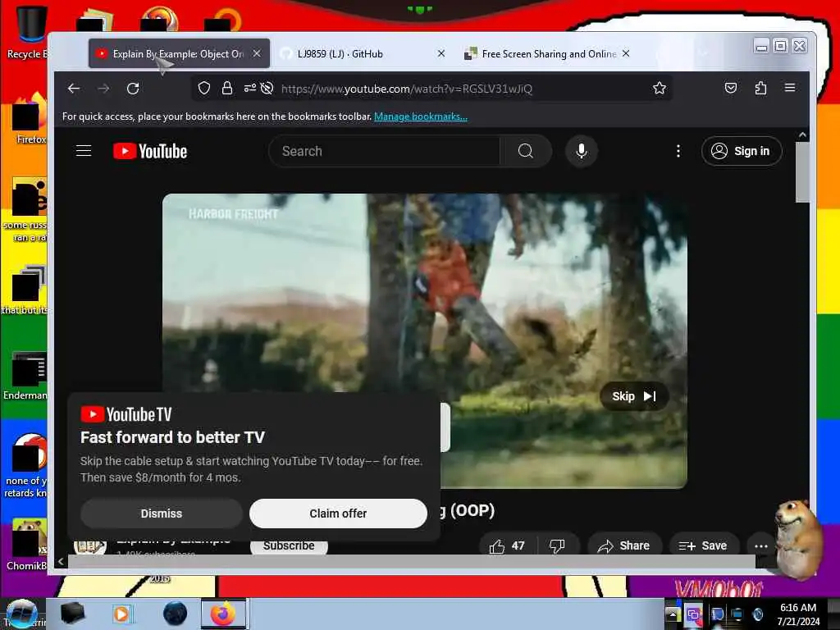Image resolution: width=840 pixels, height=630 pixels.
Task: Dismiss the YouTube TV offer
Action: click(162, 514)
